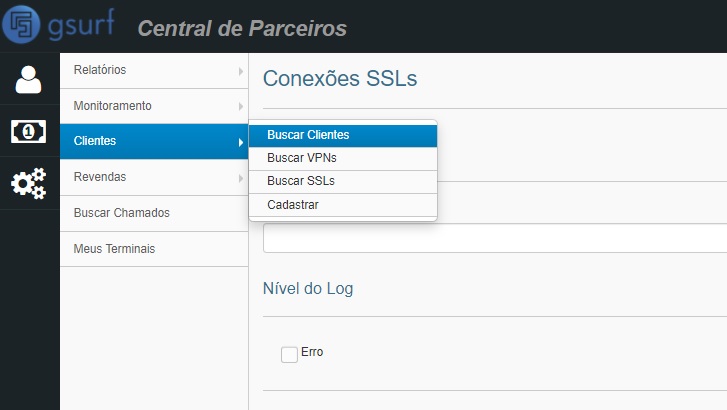Choose Buscar VPNs in the submenu
Image resolution: width=727 pixels, height=410 pixels.
301,158
